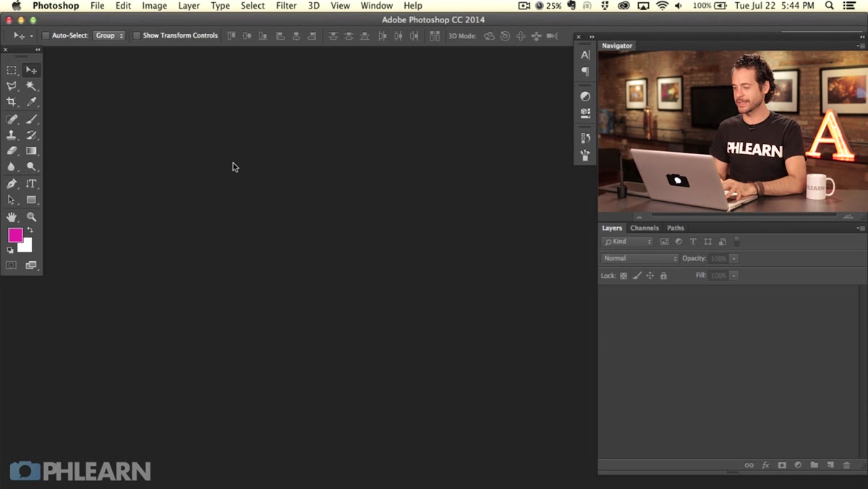
Task: Select the Magic Wand tool
Action: tap(31, 86)
